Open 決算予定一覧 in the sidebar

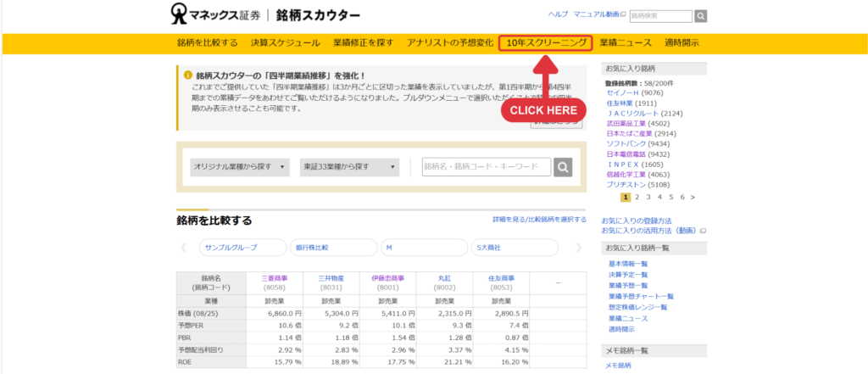(x=628, y=275)
